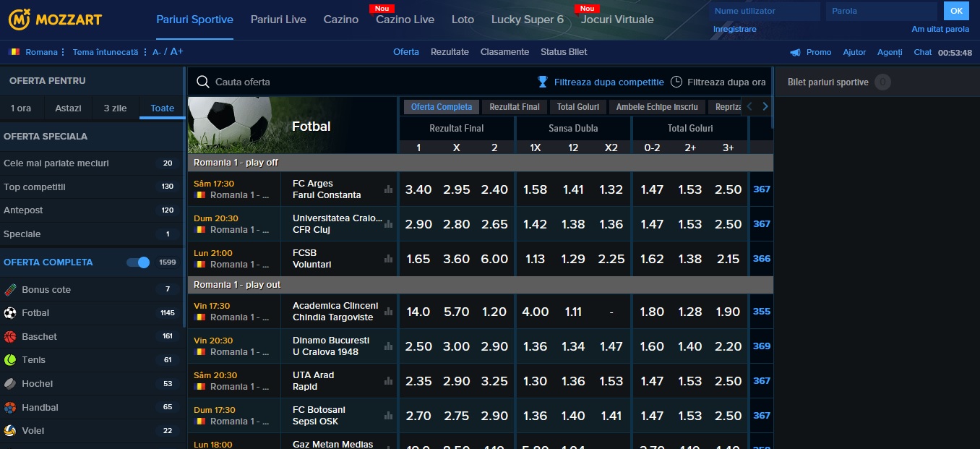Open the Loto section
This screenshot has height=449, width=980.
pyautogui.click(x=463, y=20)
